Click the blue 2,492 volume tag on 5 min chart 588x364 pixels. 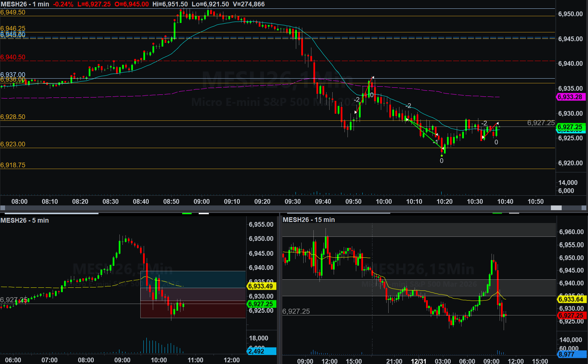click(x=261, y=351)
